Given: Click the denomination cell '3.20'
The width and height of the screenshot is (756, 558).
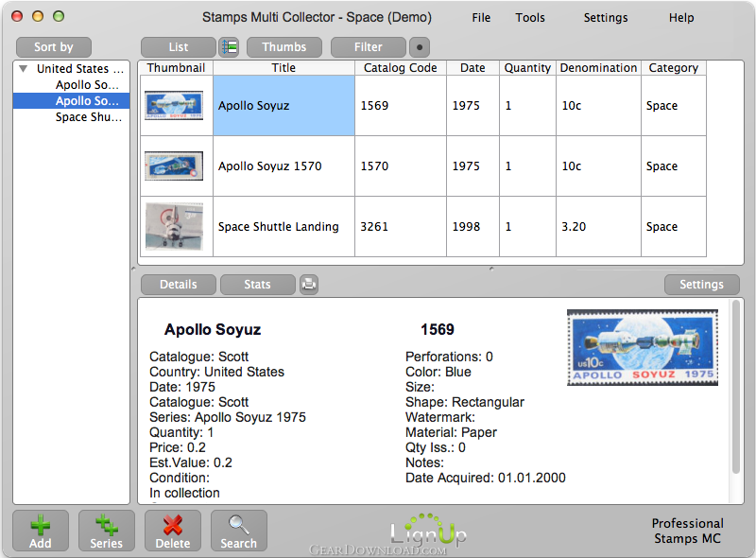Looking at the screenshot, I should [x=598, y=226].
